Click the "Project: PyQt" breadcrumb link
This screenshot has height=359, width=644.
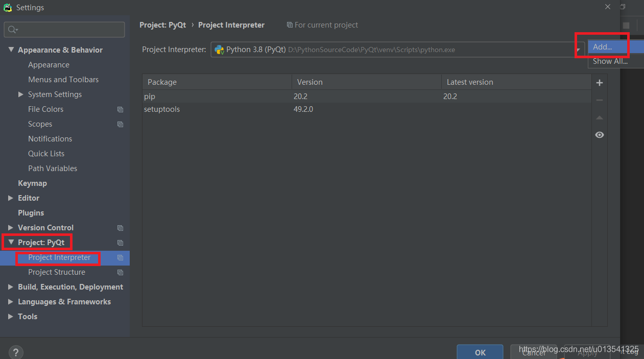[162, 25]
